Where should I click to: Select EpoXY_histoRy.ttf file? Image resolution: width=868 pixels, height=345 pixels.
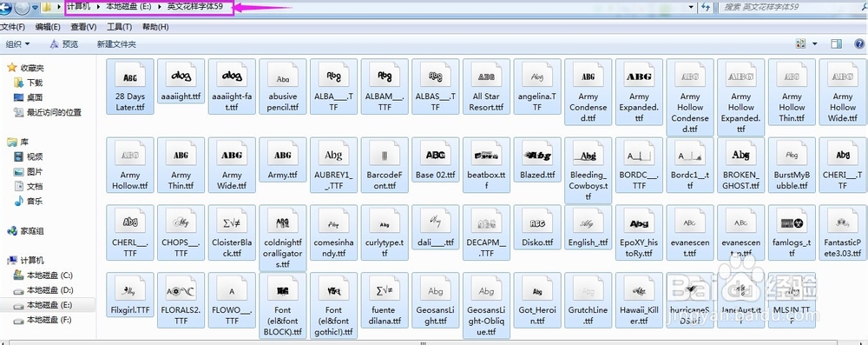tap(639, 232)
